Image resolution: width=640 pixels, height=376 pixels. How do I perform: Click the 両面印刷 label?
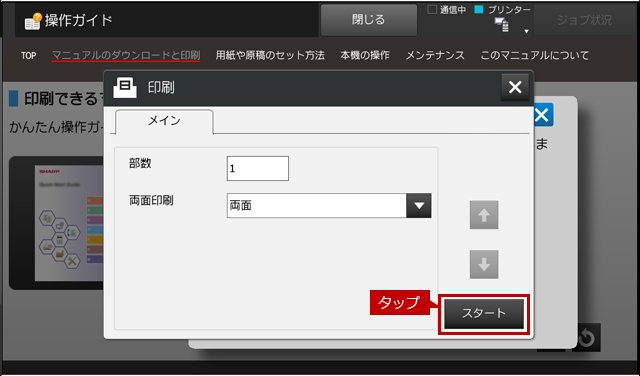(x=151, y=200)
